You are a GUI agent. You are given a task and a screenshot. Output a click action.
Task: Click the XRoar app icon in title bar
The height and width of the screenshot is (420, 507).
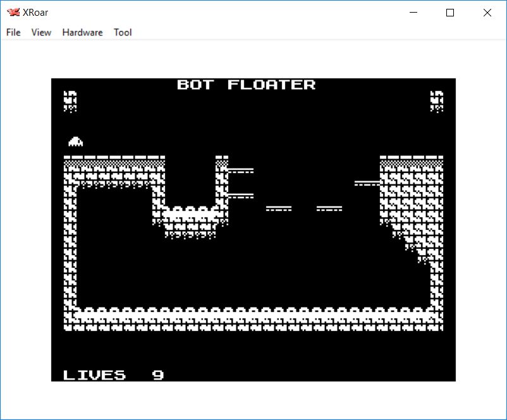(13, 13)
